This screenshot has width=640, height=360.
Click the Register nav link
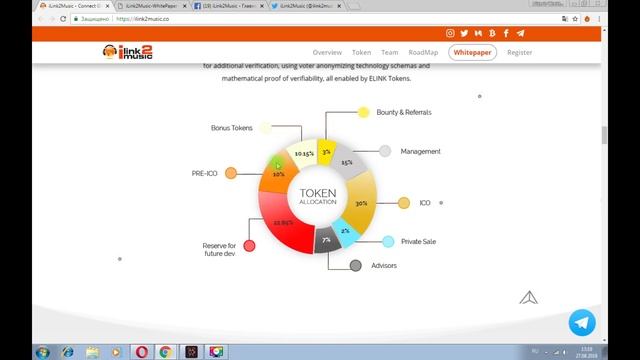[520, 52]
